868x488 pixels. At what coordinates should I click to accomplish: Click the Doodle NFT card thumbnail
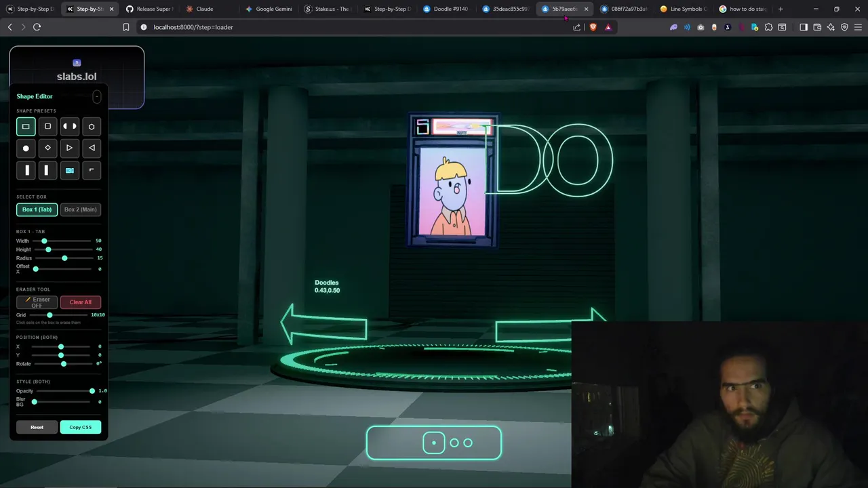coord(453,181)
